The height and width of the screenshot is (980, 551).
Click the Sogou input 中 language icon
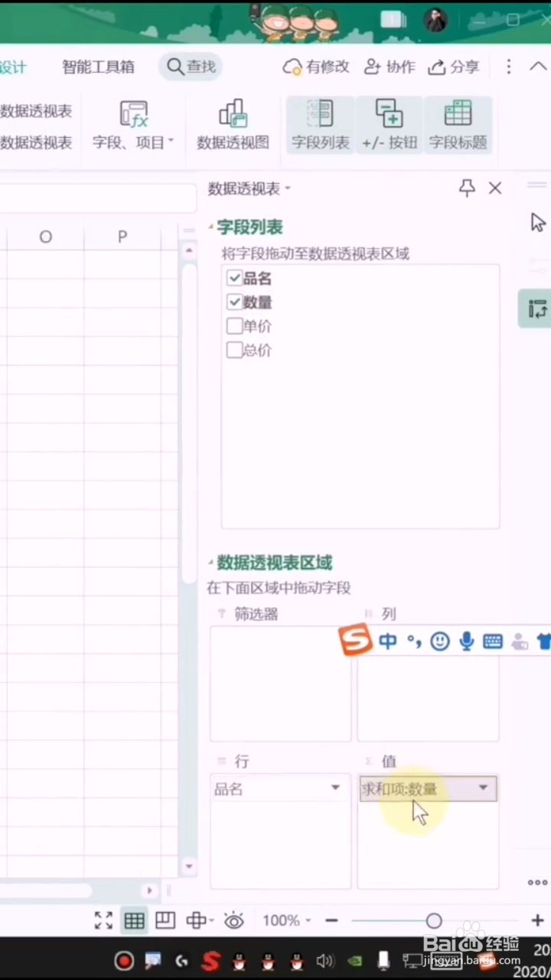(388, 641)
